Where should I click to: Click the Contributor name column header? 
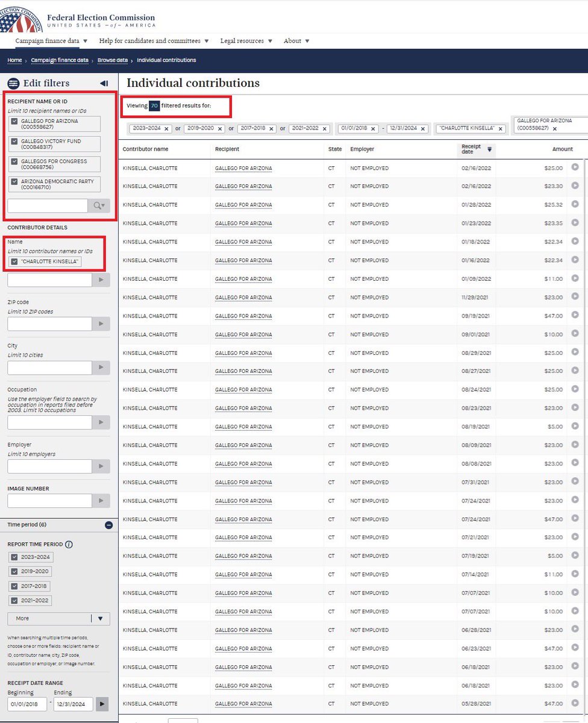[145, 149]
